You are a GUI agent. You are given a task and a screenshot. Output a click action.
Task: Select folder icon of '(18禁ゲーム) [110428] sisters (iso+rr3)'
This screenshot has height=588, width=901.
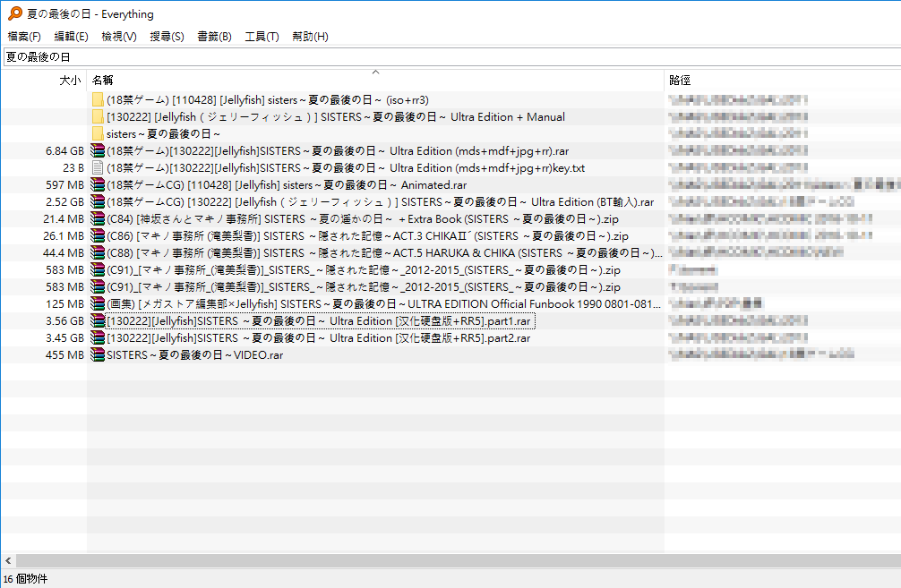98,100
